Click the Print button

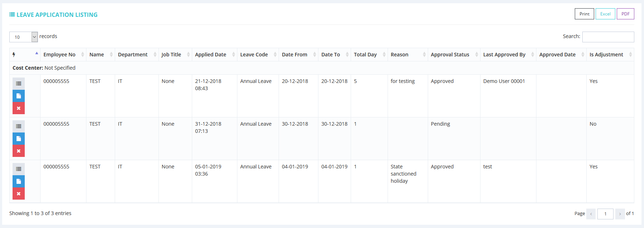(584, 14)
